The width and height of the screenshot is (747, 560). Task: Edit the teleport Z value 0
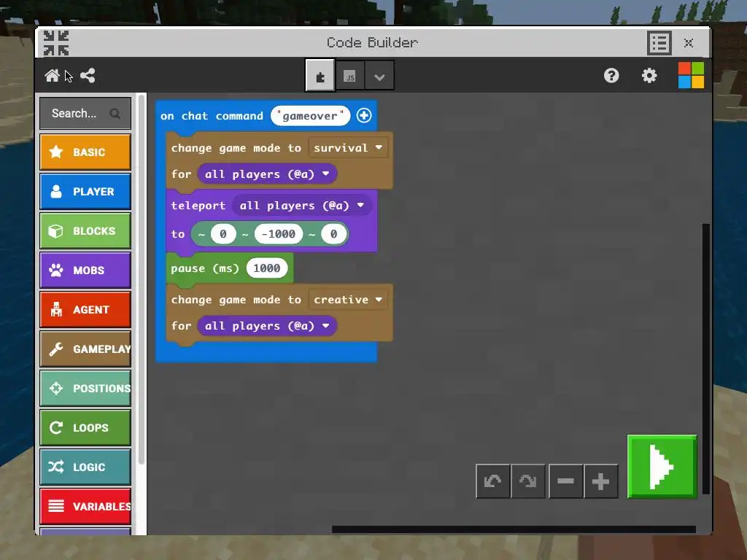(x=333, y=234)
